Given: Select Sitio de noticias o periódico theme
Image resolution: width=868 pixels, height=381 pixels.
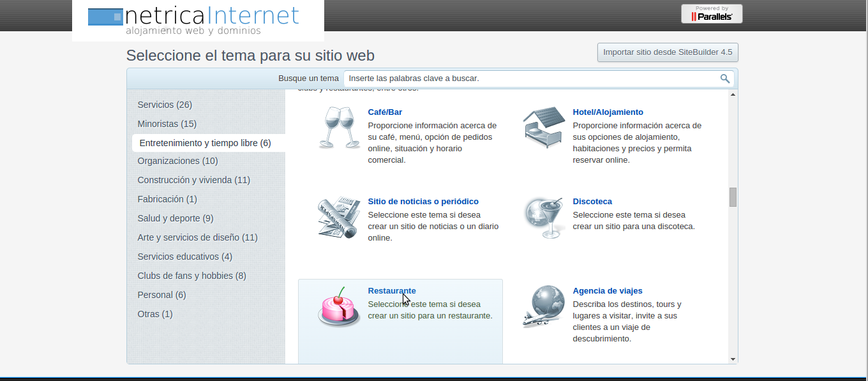Looking at the screenshot, I should click(423, 201).
